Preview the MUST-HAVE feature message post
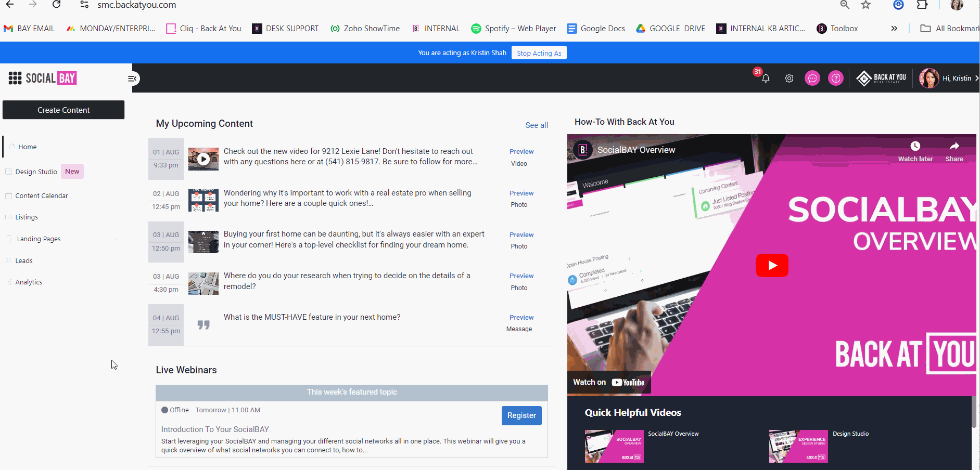The image size is (980, 470). (x=521, y=318)
